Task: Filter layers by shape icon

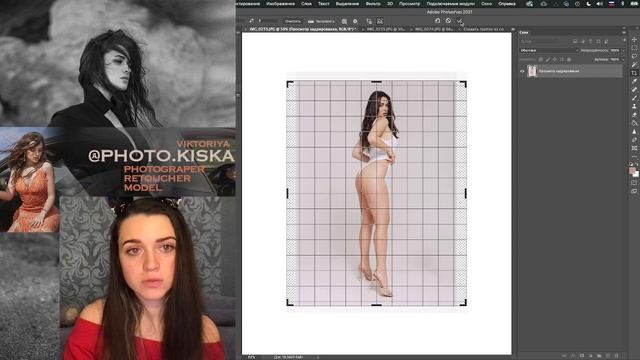Action: [x=598, y=41]
